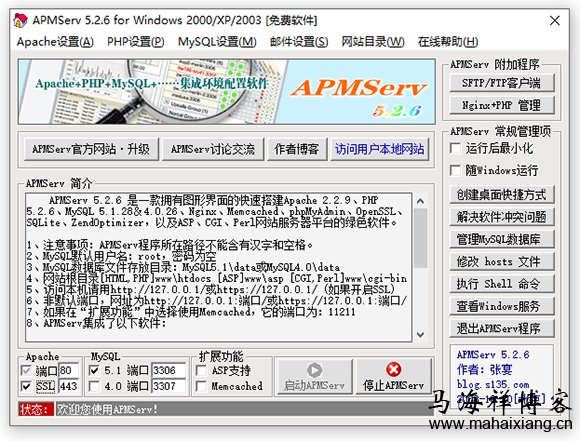Click status text 欢迎您使用APMServ!

[107, 409]
